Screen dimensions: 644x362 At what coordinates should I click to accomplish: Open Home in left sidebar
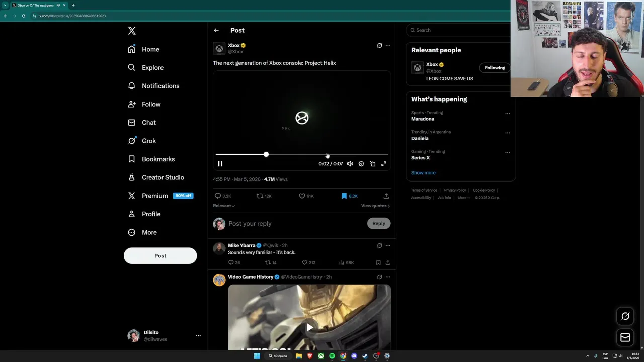click(143, 49)
